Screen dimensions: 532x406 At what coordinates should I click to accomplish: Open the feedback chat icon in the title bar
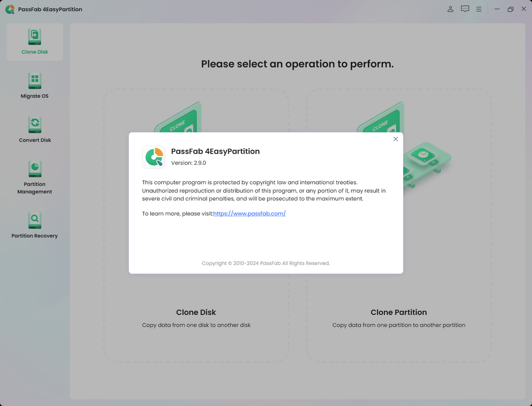[465, 9]
